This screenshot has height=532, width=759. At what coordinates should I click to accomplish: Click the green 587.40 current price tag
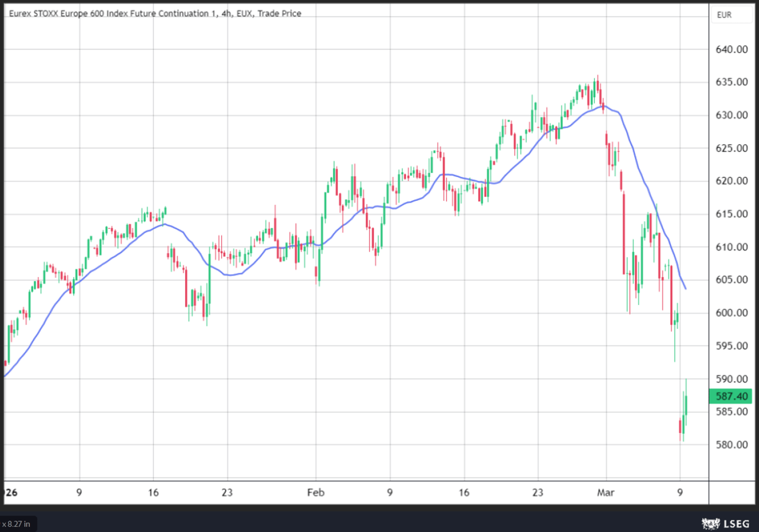[731, 396]
